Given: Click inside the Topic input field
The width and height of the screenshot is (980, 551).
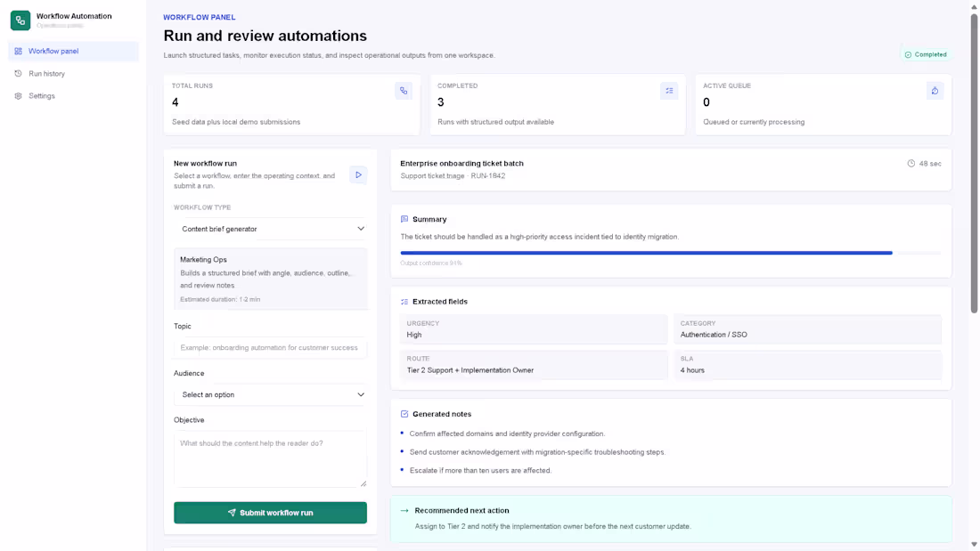Looking at the screenshot, I should click(270, 347).
